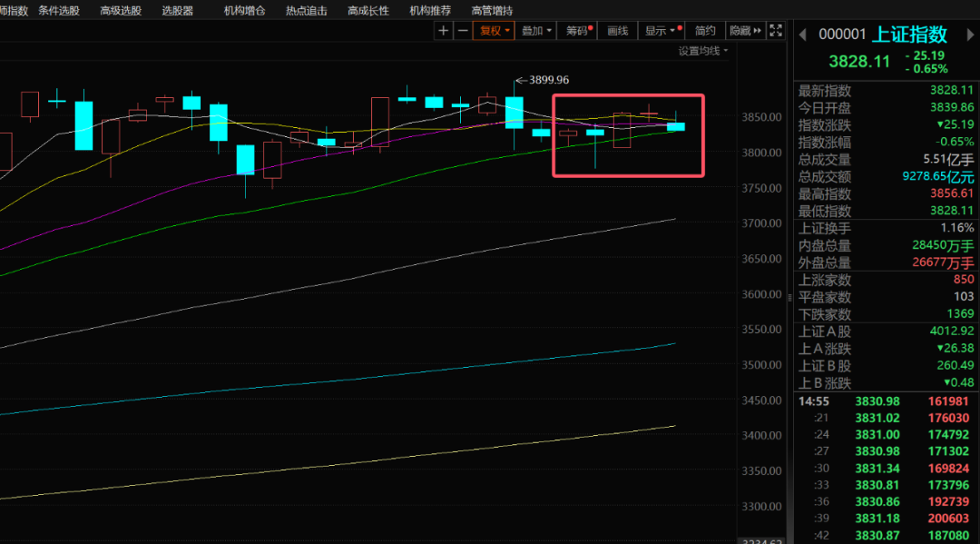This screenshot has height=544, width=980.
Task: Click stock code 000001
Action: 842,35
